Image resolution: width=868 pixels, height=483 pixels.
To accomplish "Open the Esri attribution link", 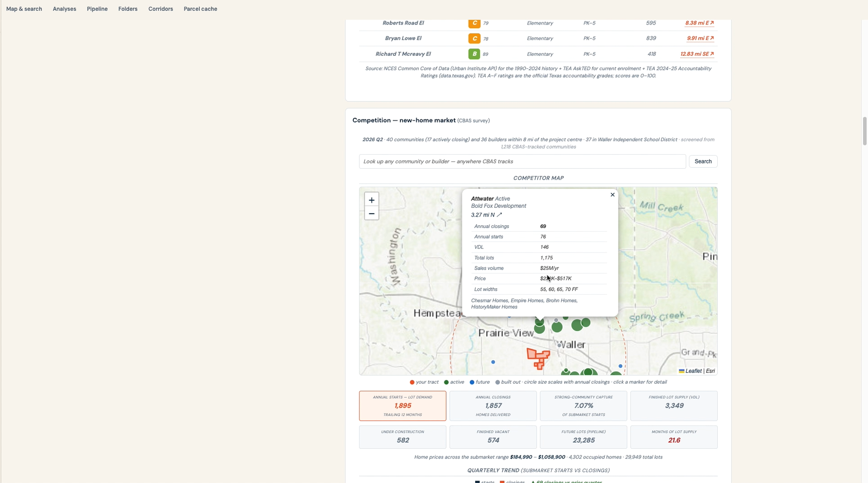I will click(710, 371).
